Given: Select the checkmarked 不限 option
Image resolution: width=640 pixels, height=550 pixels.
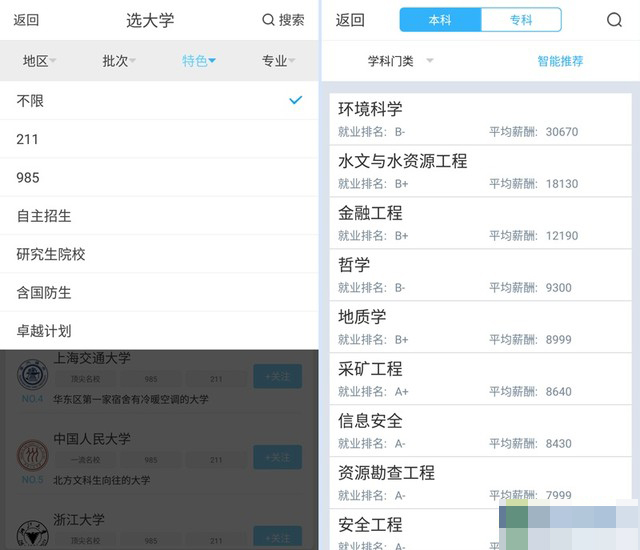Looking at the screenshot, I should (159, 100).
